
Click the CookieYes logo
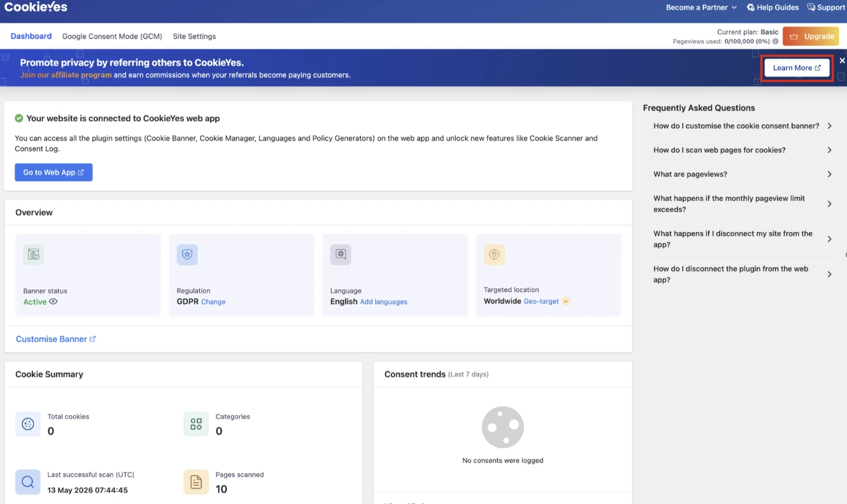(36, 7)
